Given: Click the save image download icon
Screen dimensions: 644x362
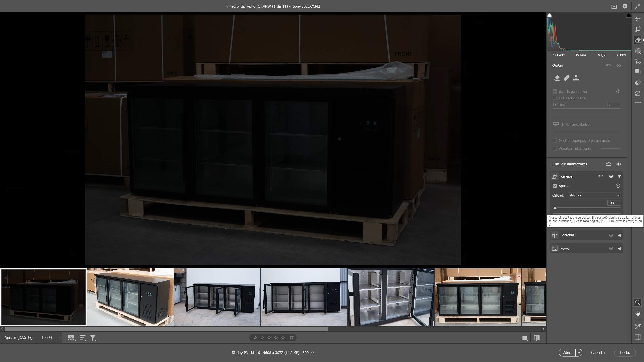Looking at the screenshot, I should pyautogui.click(x=614, y=6).
